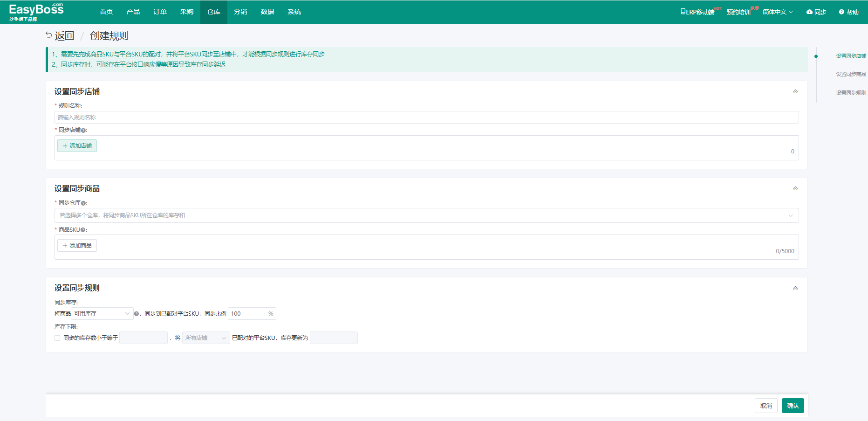Open the 所有店铺 dropdown

click(x=205, y=338)
